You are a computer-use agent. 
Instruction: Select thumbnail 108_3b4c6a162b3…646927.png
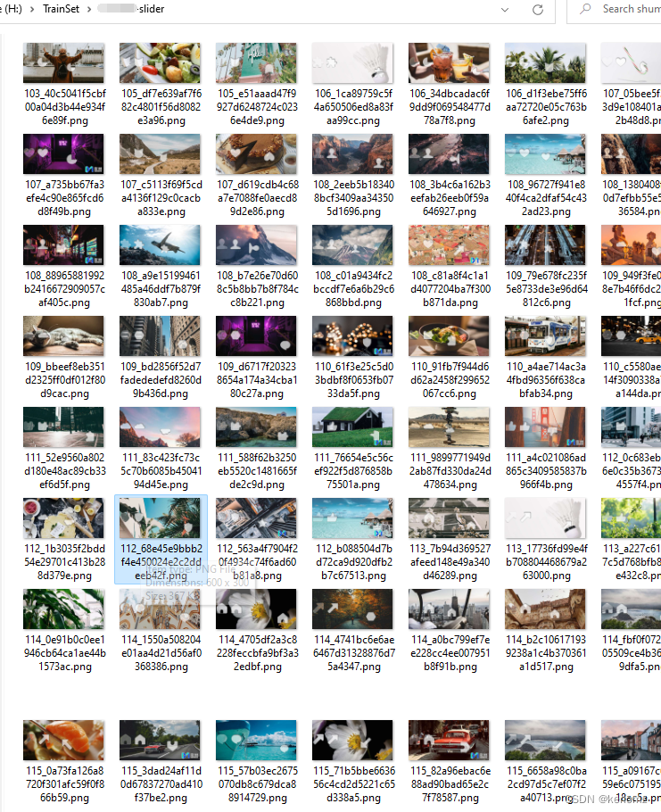[x=449, y=153]
